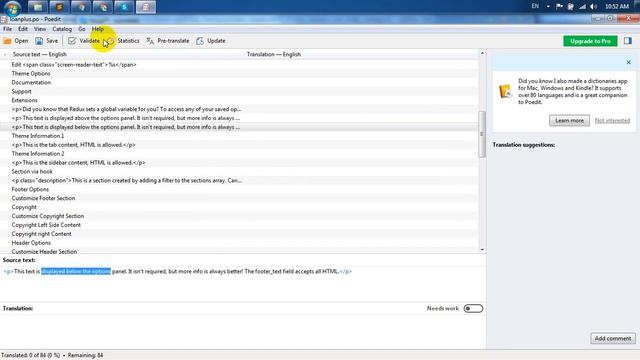This screenshot has height=360, width=640.
Task: Click the Open folder icon in toolbar
Action: pyautogui.click(x=7, y=41)
